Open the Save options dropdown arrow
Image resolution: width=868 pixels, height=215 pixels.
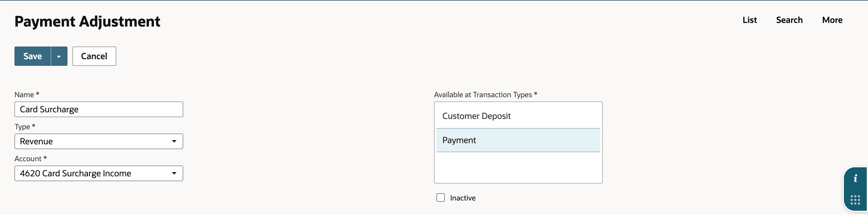pos(59,56)
